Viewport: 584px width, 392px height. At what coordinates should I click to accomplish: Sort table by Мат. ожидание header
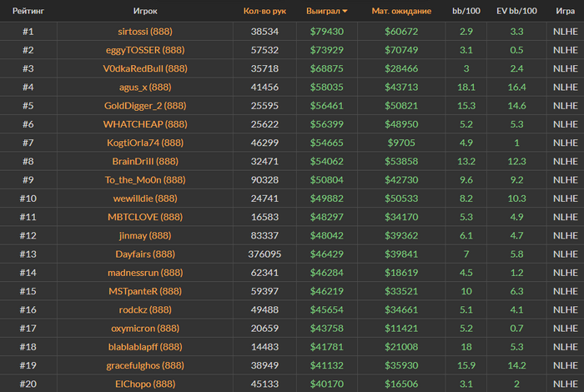pos(401,11)
